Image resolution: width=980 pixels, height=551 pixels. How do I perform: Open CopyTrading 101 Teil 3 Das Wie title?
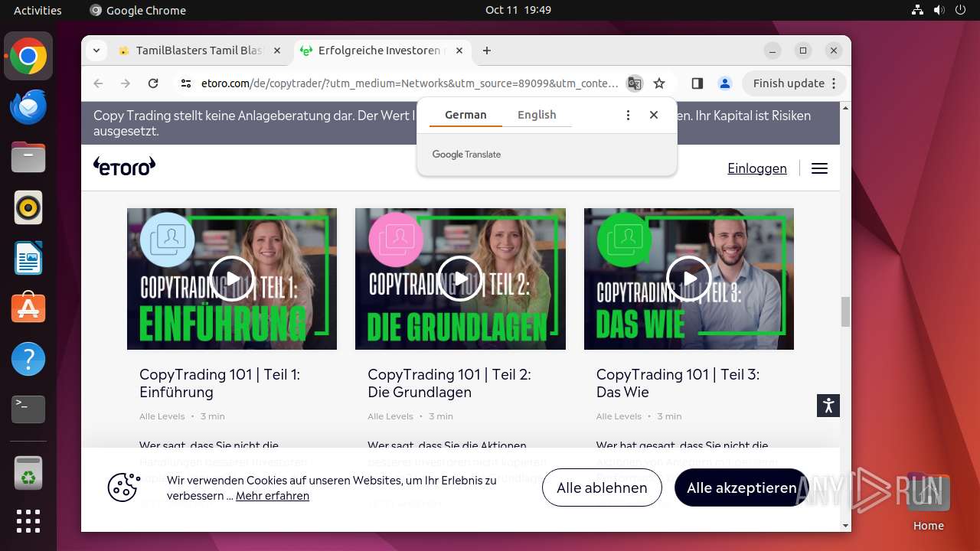pyautogui.click(x=678, y=383)
